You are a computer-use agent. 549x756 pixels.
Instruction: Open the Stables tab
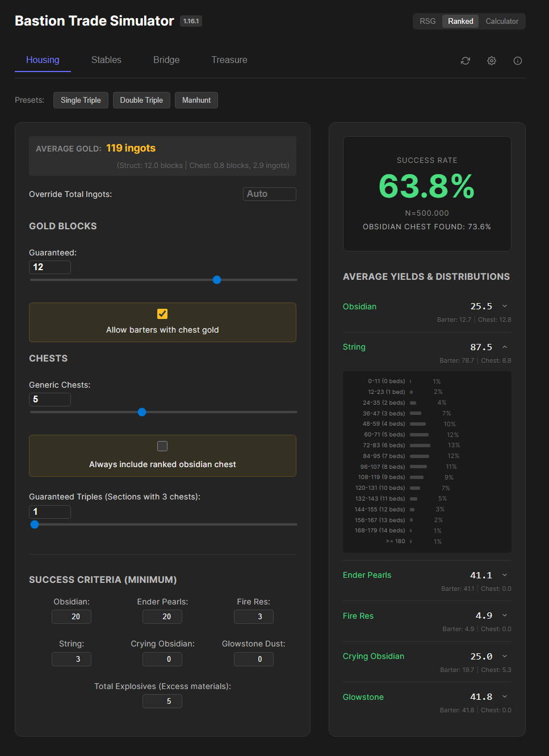[x=106, y=60]
